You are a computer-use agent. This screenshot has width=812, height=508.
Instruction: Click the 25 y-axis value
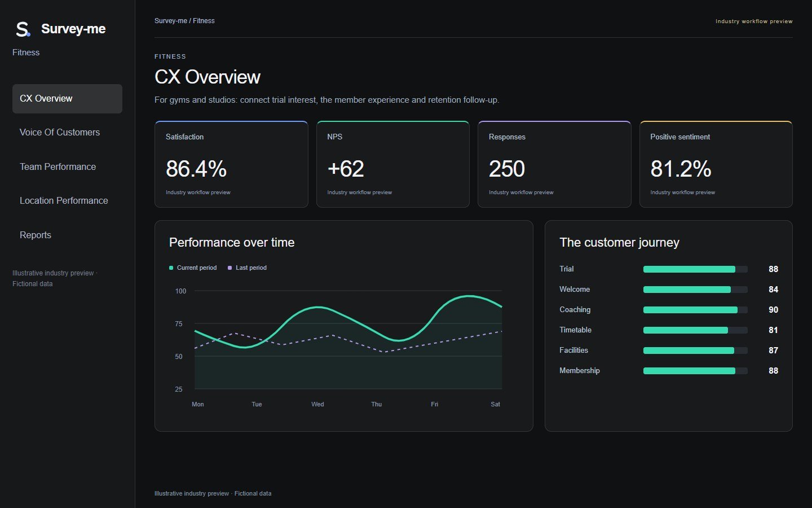pos(179,389)
